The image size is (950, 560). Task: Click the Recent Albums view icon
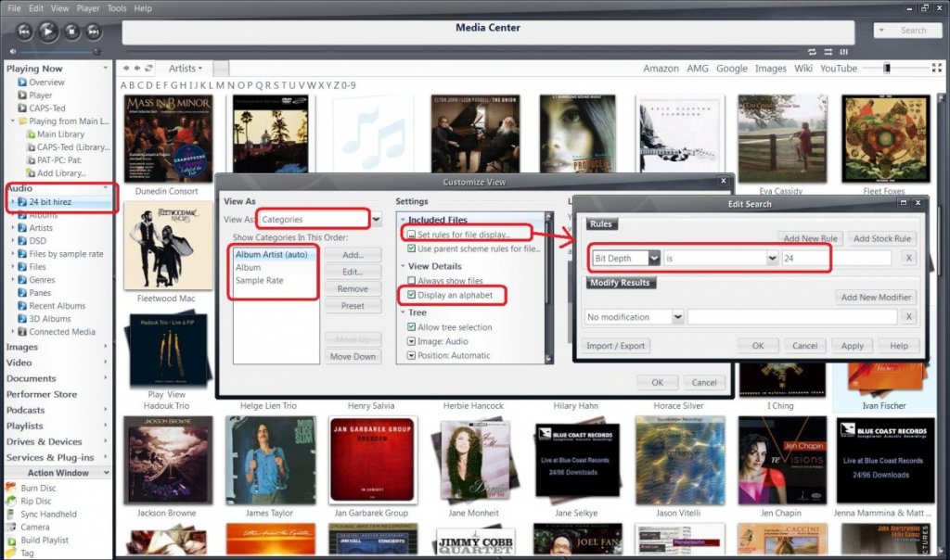pos(22,306)
